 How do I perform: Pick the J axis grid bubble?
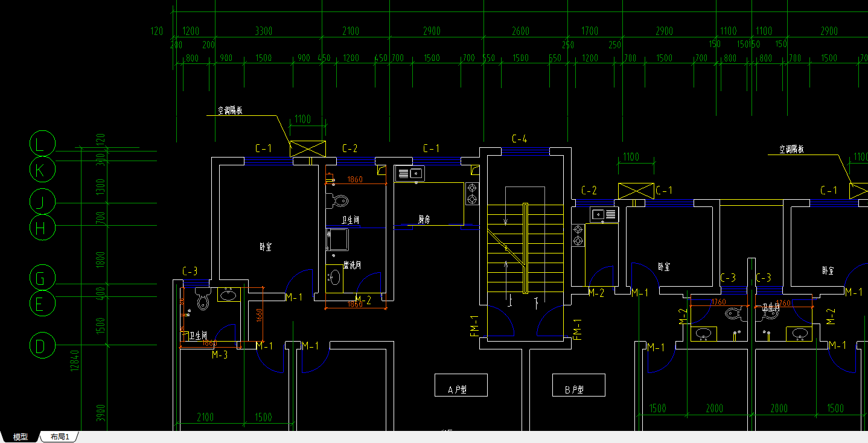coord(42,202)
